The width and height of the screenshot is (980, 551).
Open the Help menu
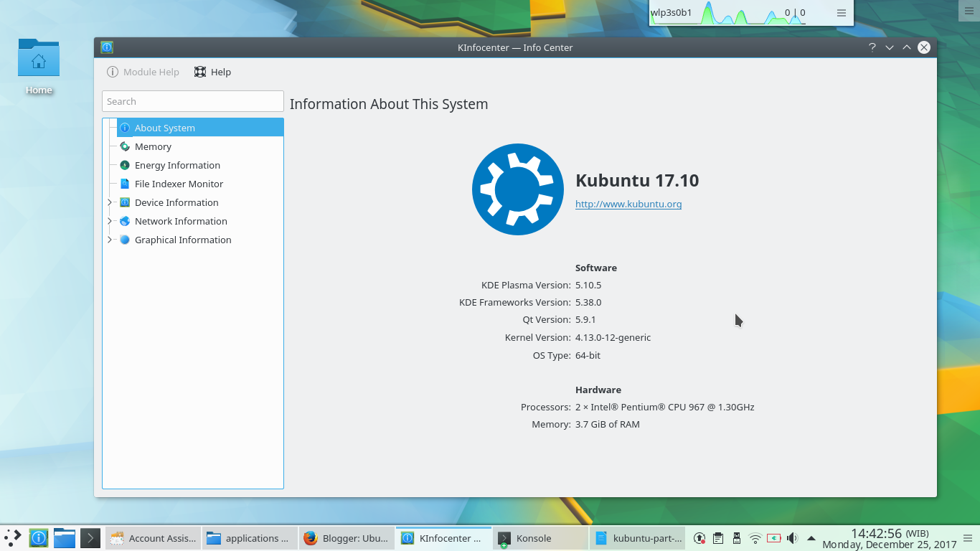212,72
